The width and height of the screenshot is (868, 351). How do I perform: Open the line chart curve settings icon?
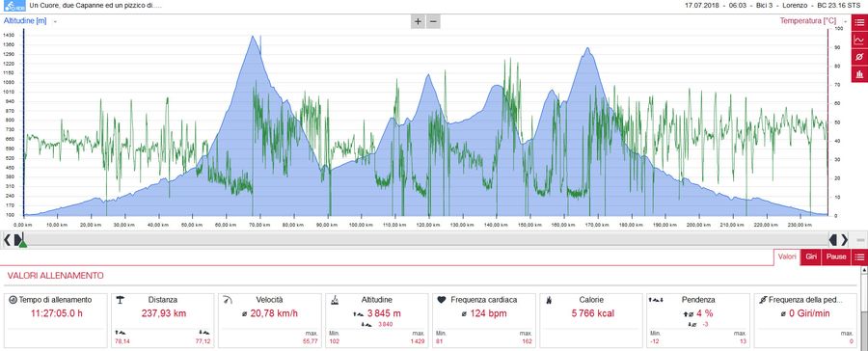(x=859, y=40)
